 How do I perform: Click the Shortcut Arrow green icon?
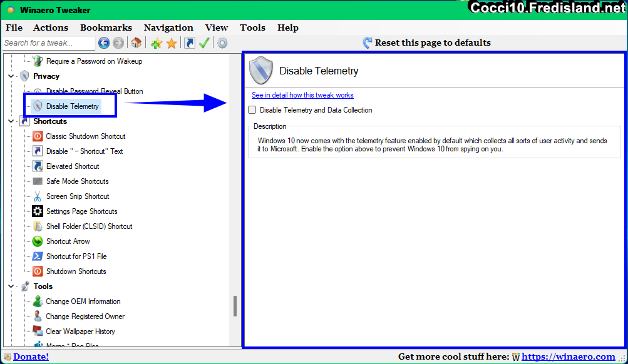(x=37, y=241)
